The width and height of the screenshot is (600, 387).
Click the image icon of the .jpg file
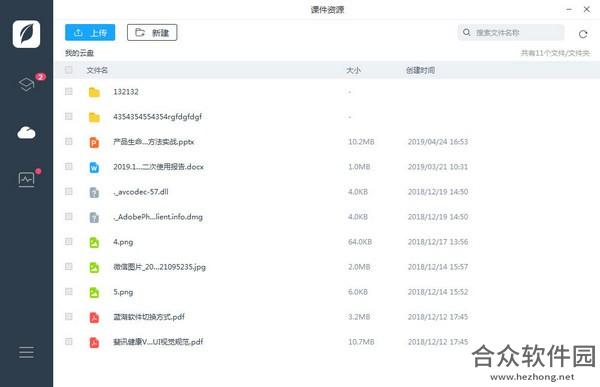point(94,267)
